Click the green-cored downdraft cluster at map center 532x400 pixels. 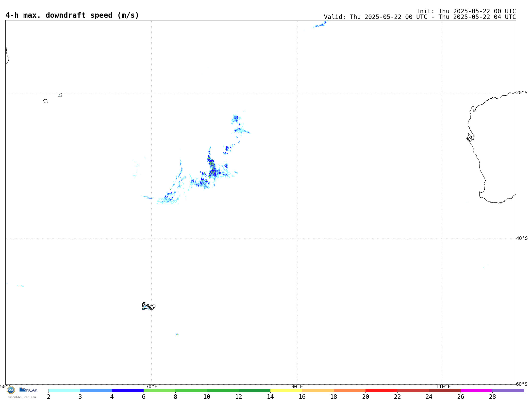(x=212, y=166)
